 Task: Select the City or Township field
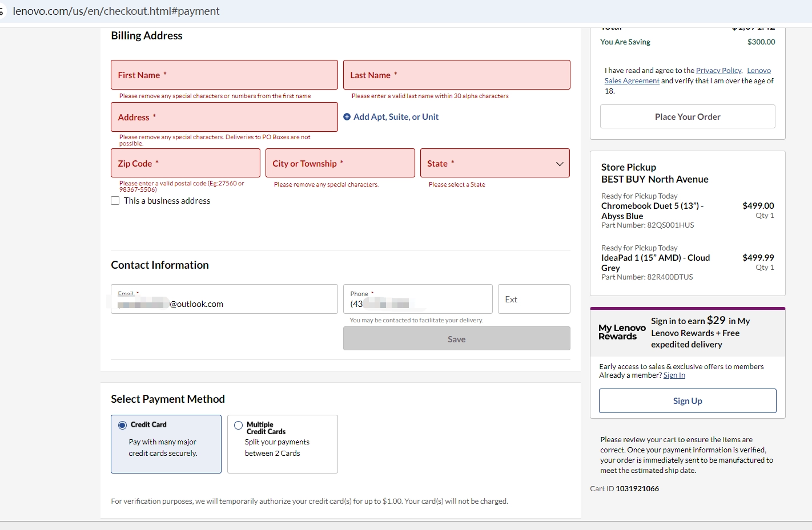(340, 163)
